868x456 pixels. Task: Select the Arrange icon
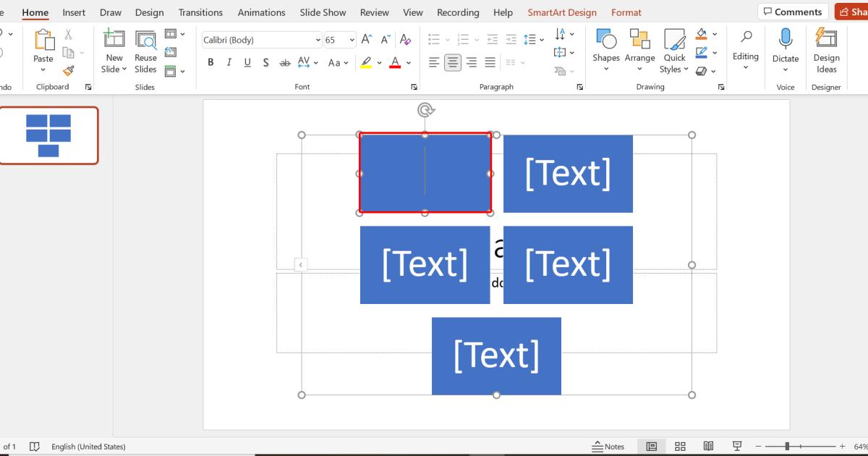pyautogui.click(x=639, y=48)
